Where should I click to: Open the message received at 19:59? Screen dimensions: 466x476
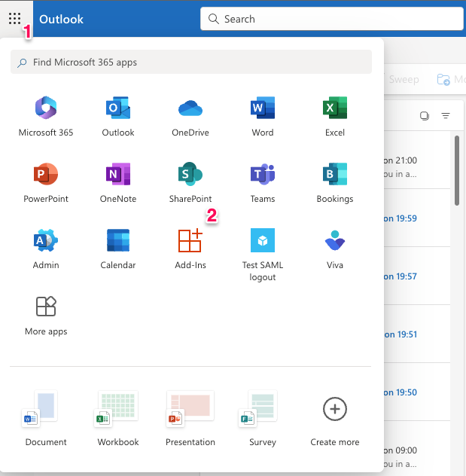pos(417,218)
